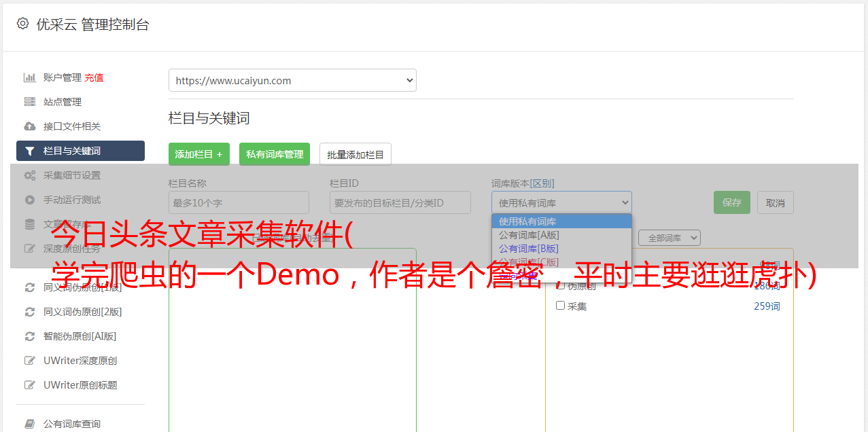
Task: Choose the 公有词库[A版] option
Action: click(561, 235)
